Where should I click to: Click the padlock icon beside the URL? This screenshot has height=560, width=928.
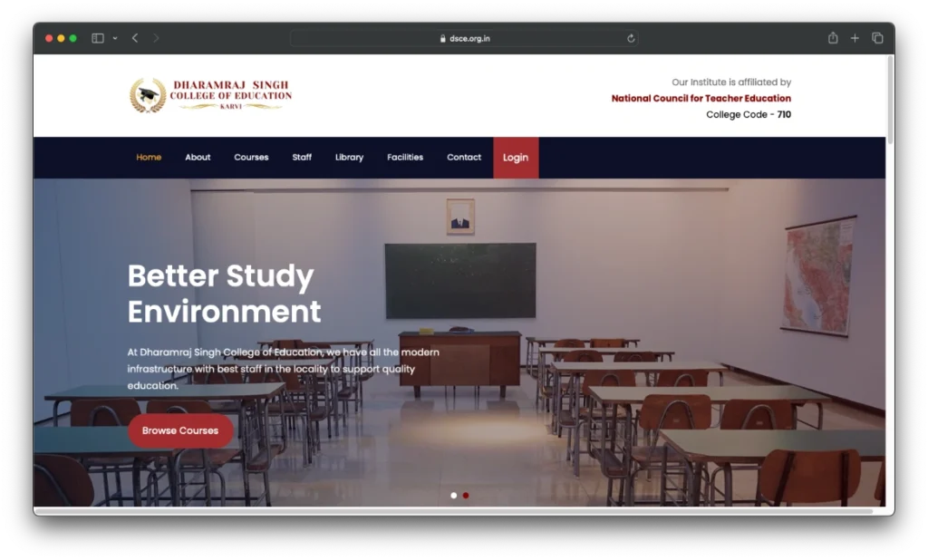(442, 38)
